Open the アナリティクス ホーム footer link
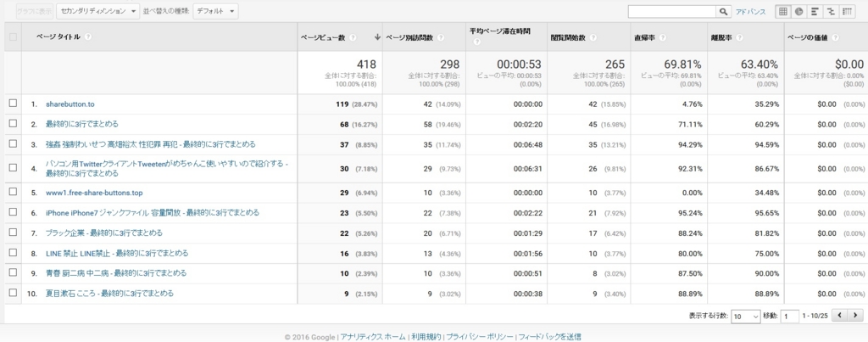Screen dimensions: 868x342 pyautogui.click(x=373, y=336)
